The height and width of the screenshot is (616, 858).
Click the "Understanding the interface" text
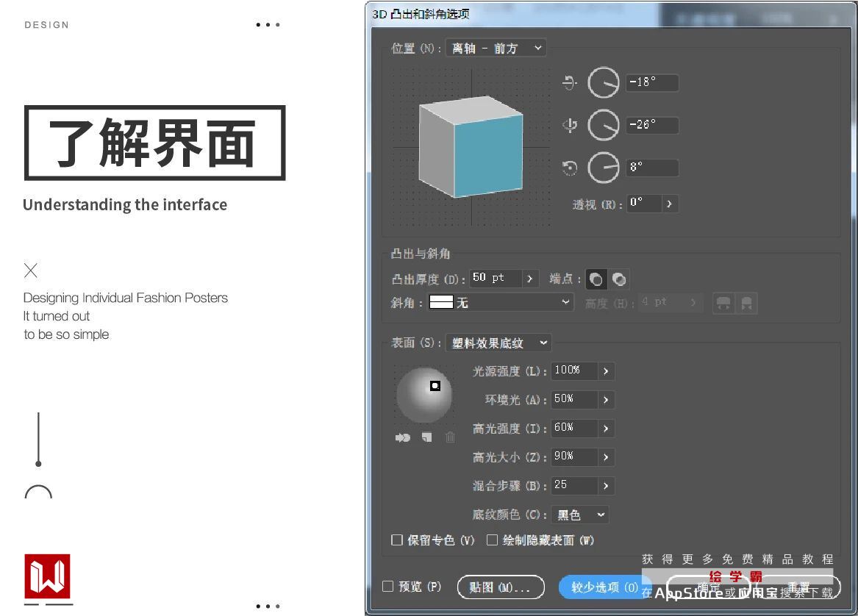tap(125, 204)
